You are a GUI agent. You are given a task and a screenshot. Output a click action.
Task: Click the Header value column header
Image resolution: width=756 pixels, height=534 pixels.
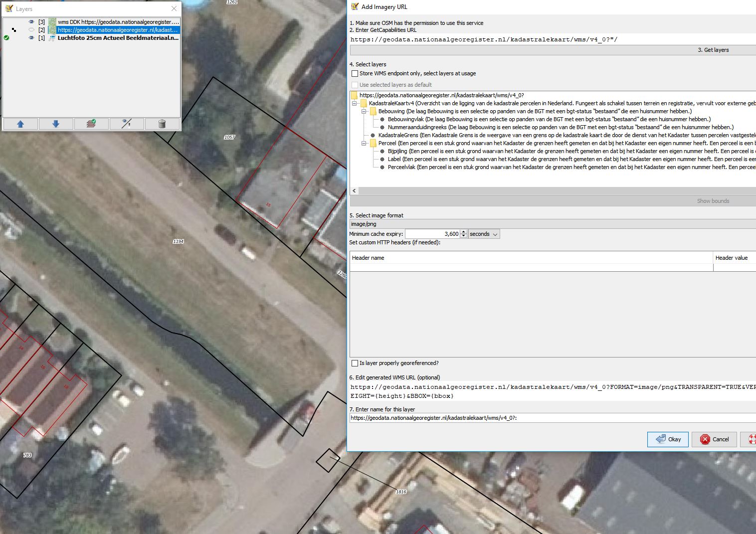tap(735, 258)
